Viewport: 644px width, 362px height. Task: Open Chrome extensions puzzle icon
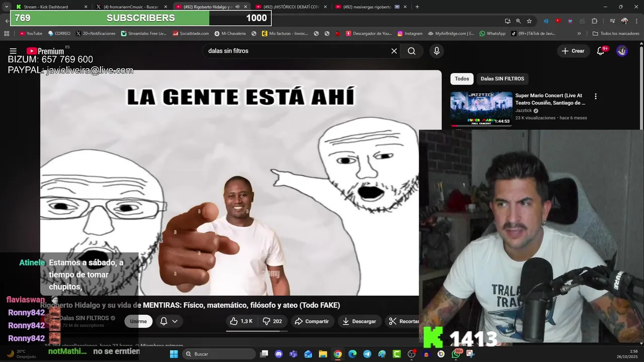pyautogui.click(x=594, y=21)
